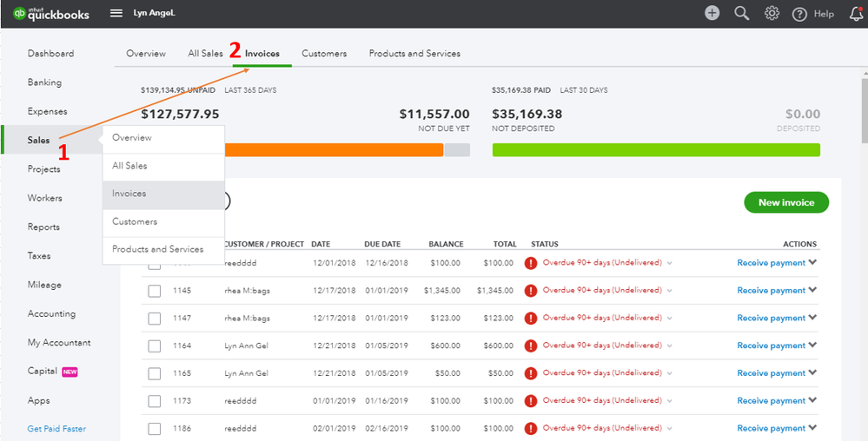Open actions arrow for invoice 1186

pyautogui.click(x=812, y=427)
